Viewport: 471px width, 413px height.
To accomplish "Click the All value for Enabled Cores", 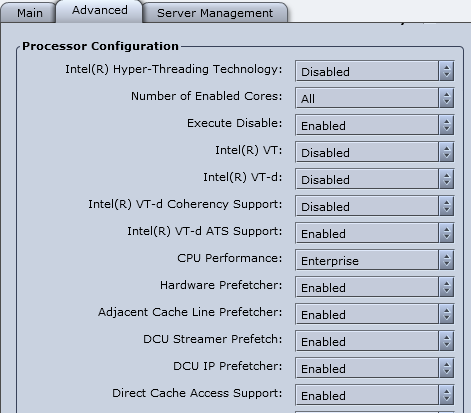I will click(x=308, y=99).
